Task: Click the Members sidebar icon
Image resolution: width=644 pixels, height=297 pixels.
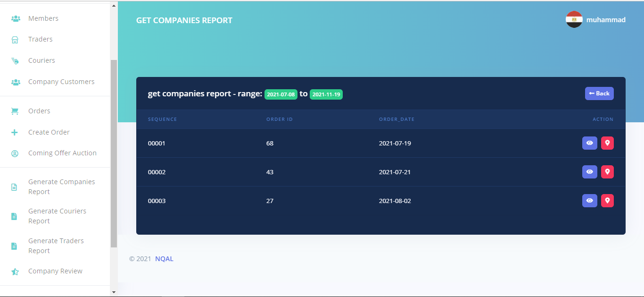Action: [16, 19]
